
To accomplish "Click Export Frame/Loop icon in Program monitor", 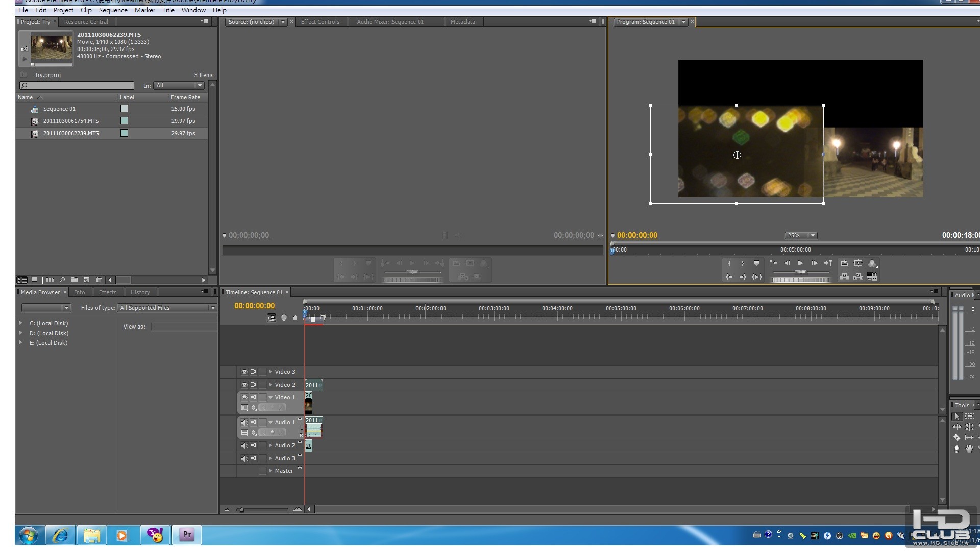I will click(x=844, y=263).
